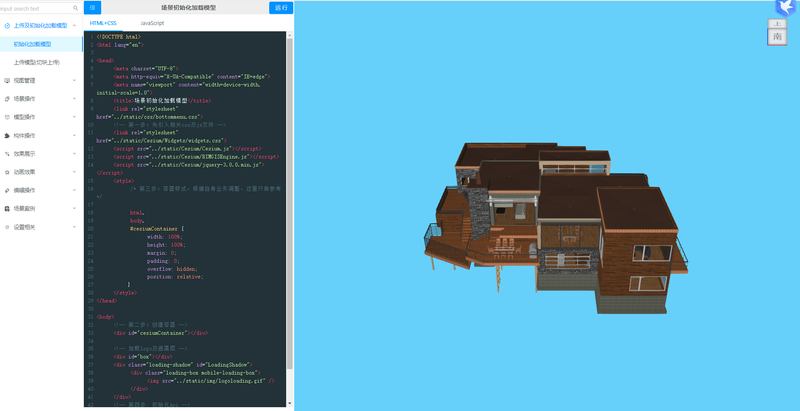800x411 pixels.
Task: Click the overflow: hidden; code line
Action: tap(172, 269)
